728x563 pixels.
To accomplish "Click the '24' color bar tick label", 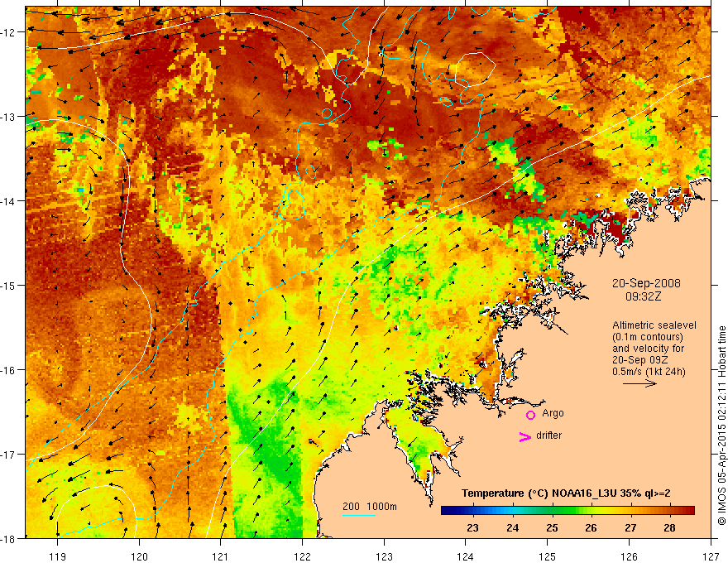I will pyautogui.click(x=512, y=528).
